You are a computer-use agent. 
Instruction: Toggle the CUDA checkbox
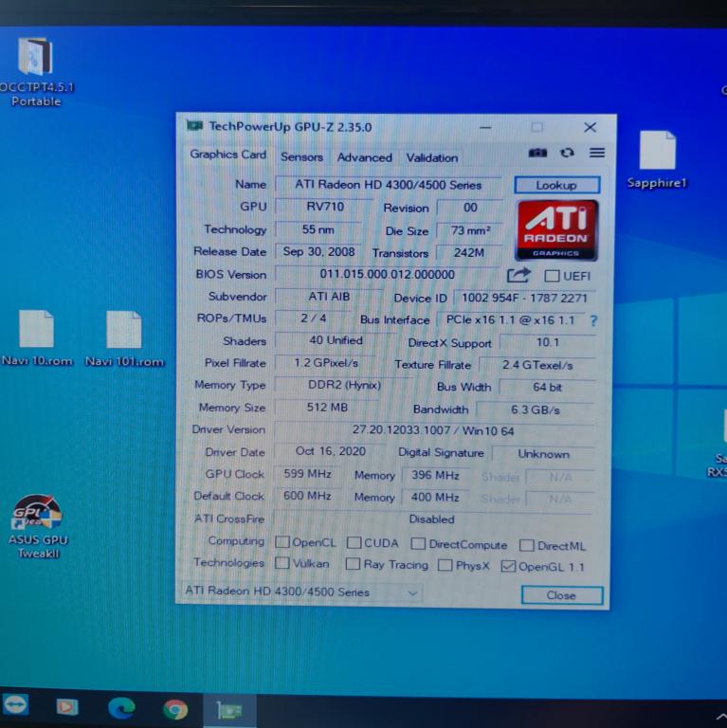point(354,543)
